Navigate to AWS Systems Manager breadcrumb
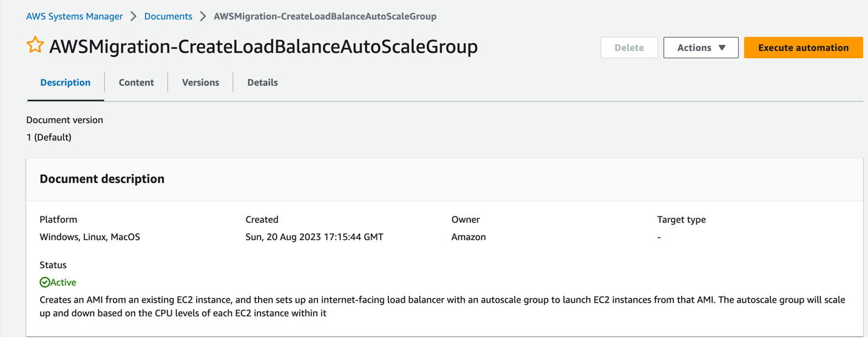The image size is (868, 339). 74,16
